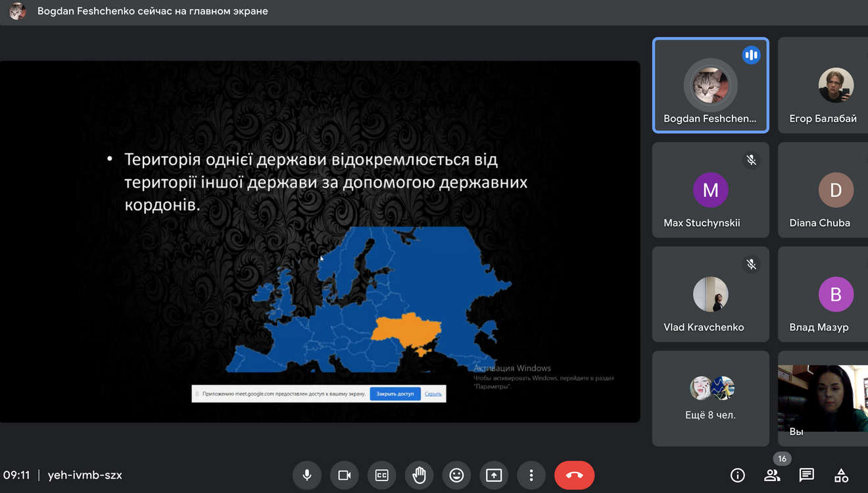The width and height of the screenshot is (868, 493).
Task: Click the present screen icon
Action: click(x=494, y=475)
